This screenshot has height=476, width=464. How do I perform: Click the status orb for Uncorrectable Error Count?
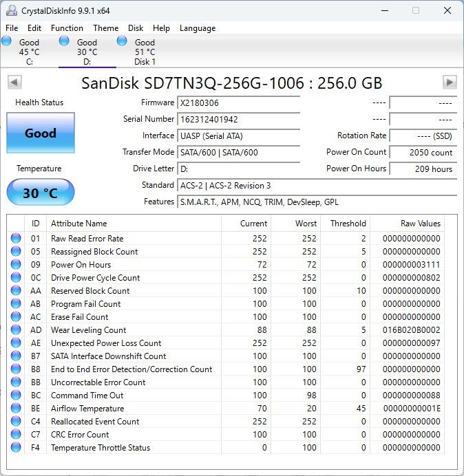pos(16,382)
